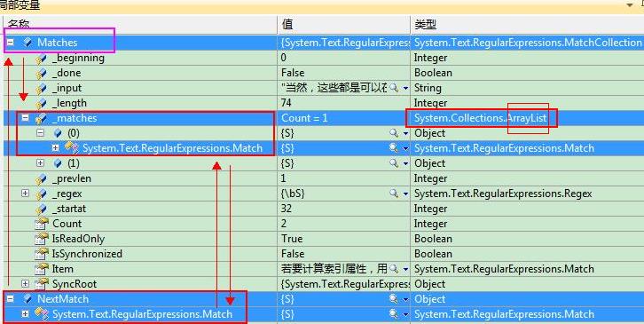
Task: Click the Count property icon
Action: [x=42, y=224]
